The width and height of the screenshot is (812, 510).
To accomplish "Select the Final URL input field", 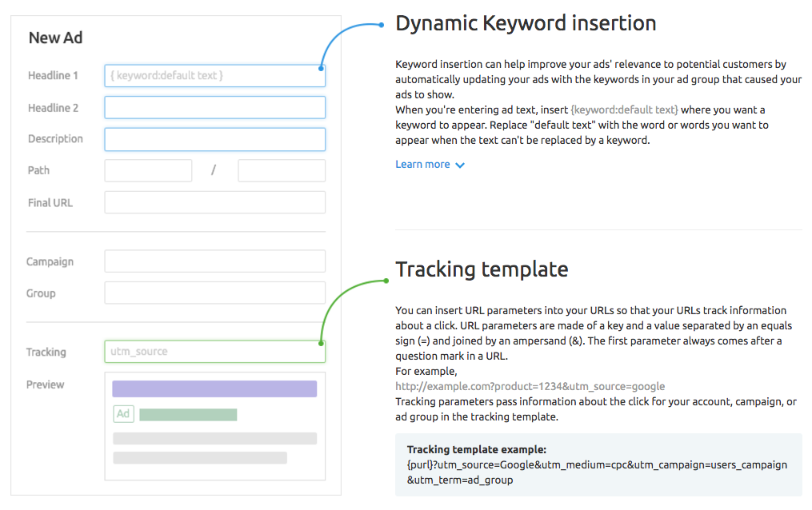I will [214, 203].
